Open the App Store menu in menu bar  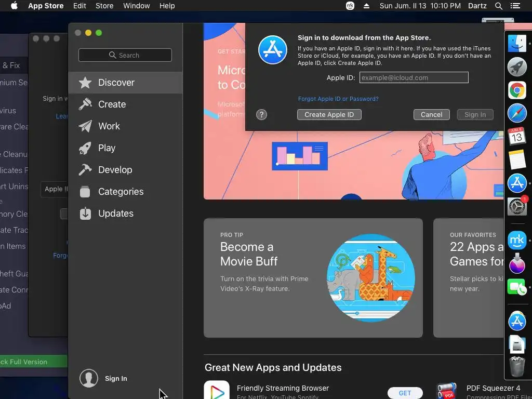46,6
